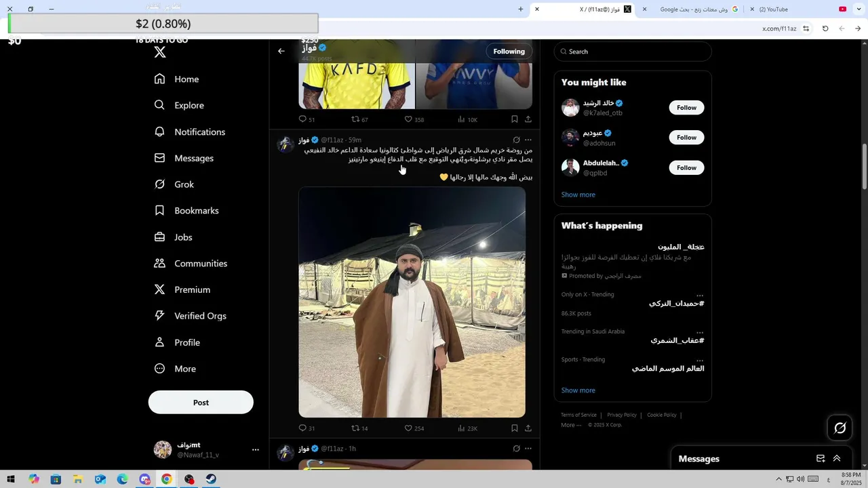Open trend #حميدان_التركي
Screen dimensions: 868x488
click(676, 304)
